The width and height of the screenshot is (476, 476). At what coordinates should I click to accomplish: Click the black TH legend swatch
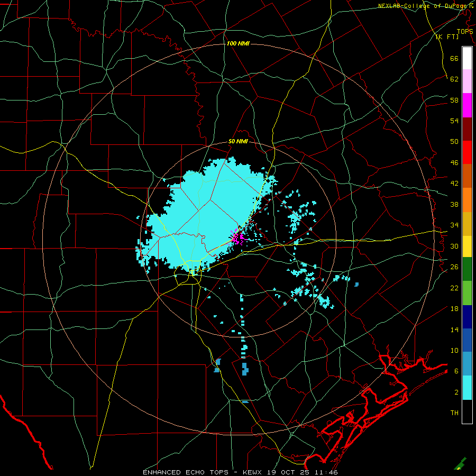pyautogui.click(x=467, y=411)
